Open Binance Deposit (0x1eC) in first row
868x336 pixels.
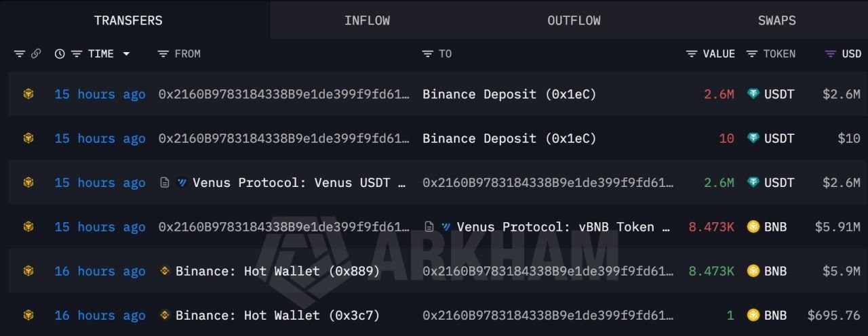(509, 94)
